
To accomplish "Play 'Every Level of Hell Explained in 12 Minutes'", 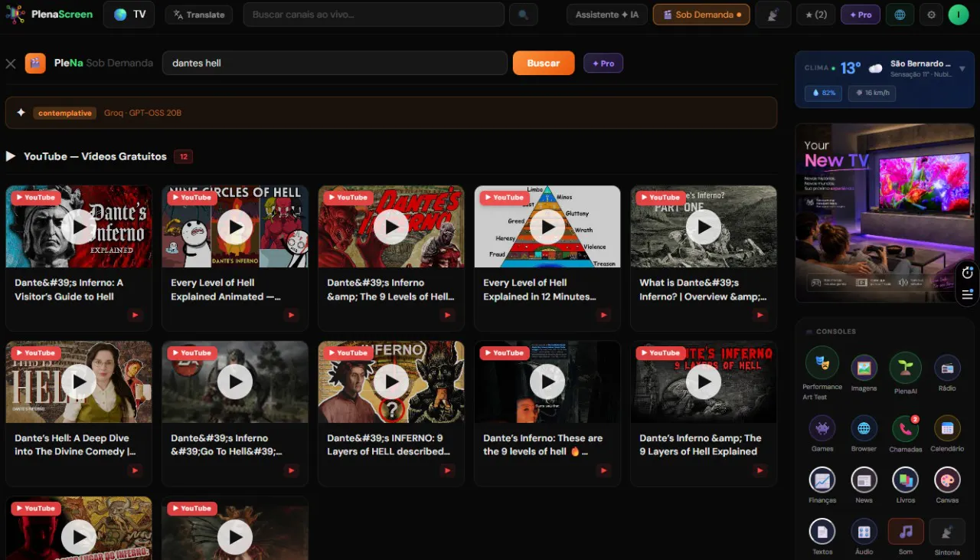I will coord(547,227).
